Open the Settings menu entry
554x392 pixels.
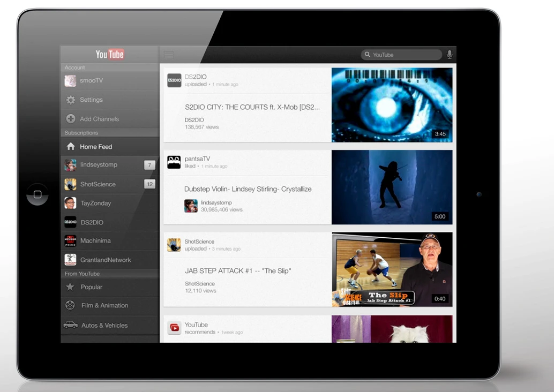pyautogui.click(x=110, y=100)
